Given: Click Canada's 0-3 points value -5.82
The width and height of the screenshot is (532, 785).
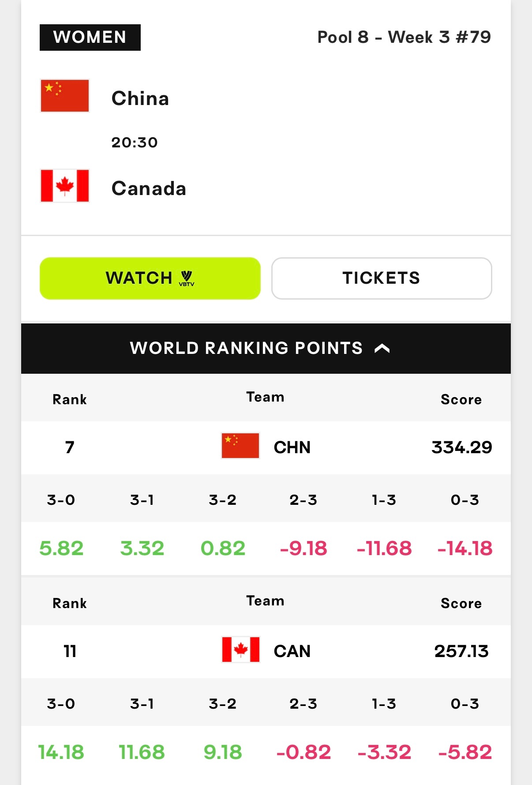Looking at the screenshot, I should tap(465, 752).
